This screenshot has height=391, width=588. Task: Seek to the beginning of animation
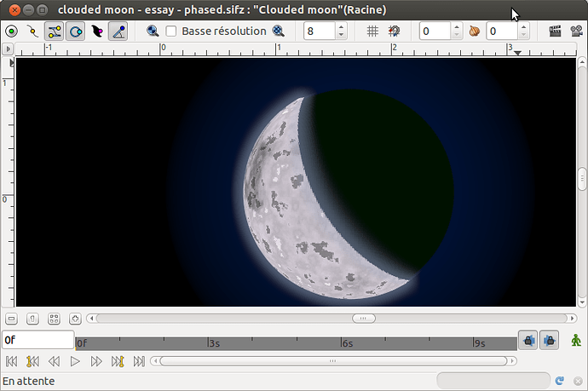point(11,361)
